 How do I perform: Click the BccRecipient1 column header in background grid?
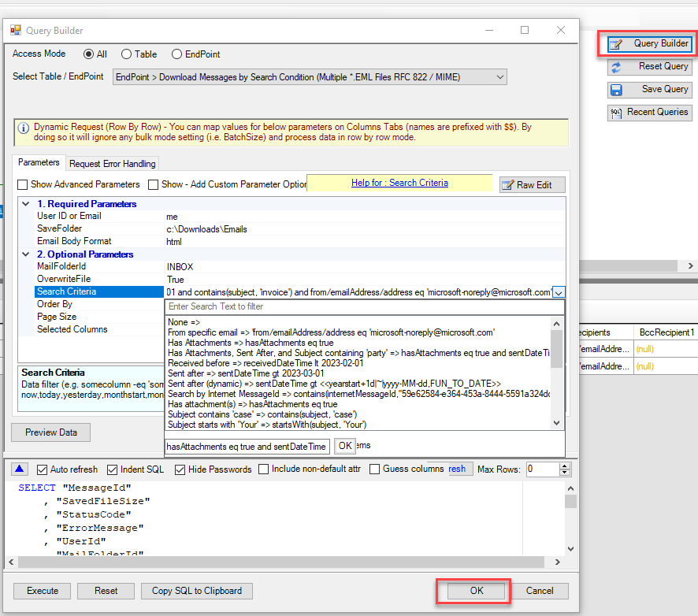tap(666, 332)
